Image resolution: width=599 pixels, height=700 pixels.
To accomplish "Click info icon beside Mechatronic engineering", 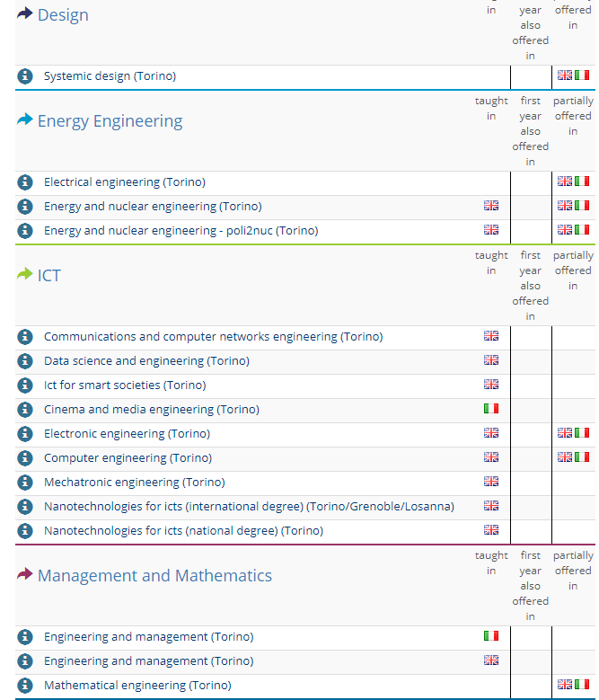I will coord(25,483).
